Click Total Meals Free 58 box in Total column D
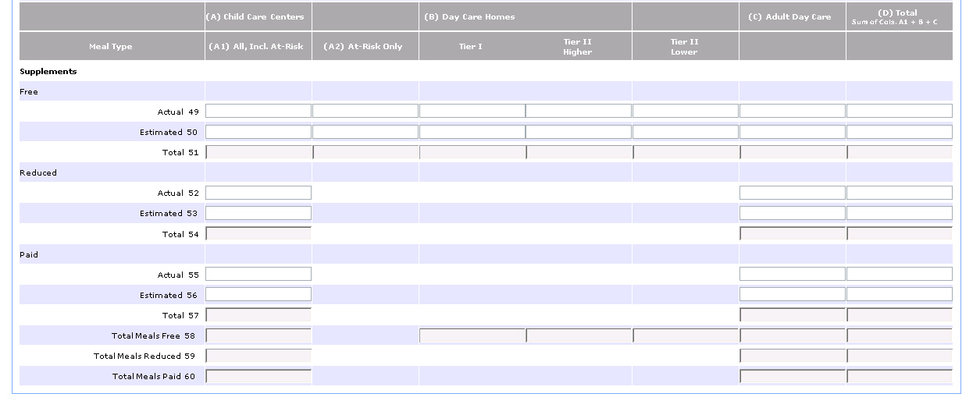This screenshot has height=408, width=980. [x=900, y=336]
